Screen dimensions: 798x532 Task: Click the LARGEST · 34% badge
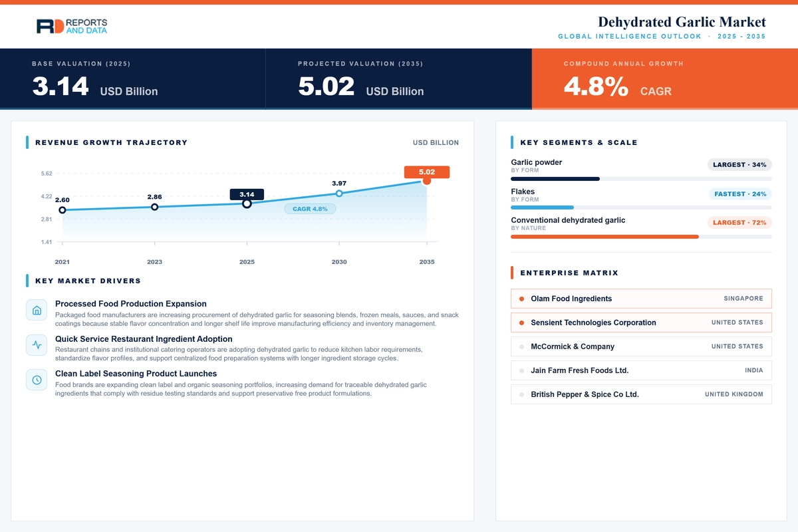(739, 164)
